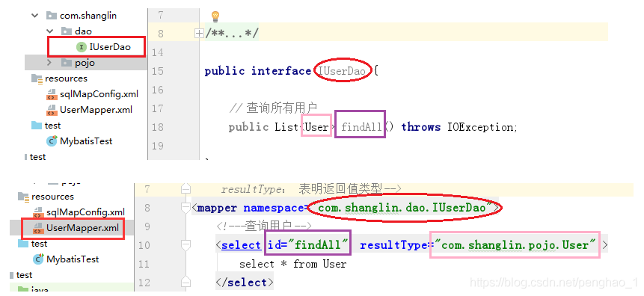Collapse the select tag fold at line 10
The image size is (644, 296).
(185, 245)
